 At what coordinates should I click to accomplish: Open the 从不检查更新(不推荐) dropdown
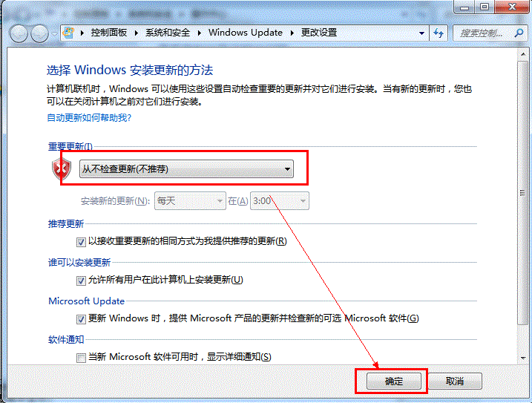(x=186, y=168)
